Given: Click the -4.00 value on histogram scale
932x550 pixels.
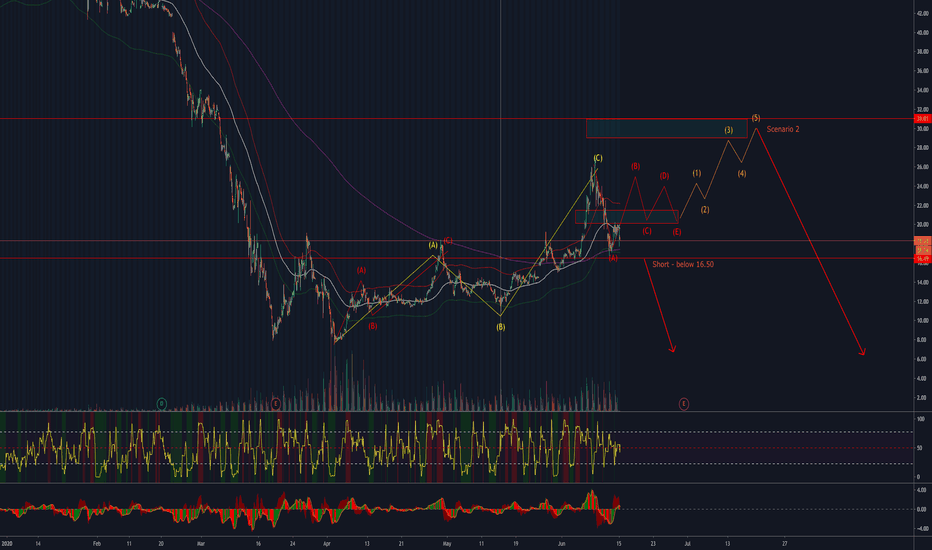Looking at the screenshot, I should tap(921, 528).
